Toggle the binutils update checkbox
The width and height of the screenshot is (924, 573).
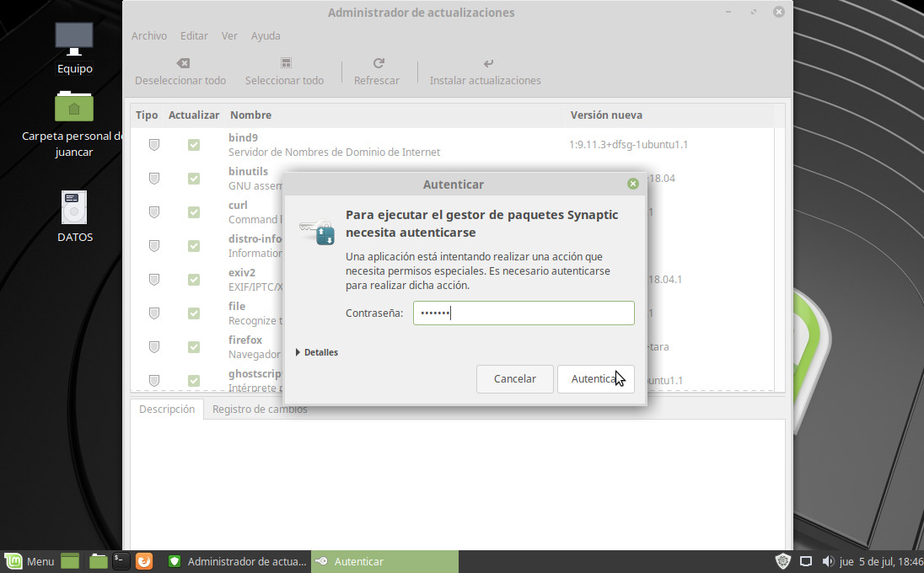[x=194, y=179]
